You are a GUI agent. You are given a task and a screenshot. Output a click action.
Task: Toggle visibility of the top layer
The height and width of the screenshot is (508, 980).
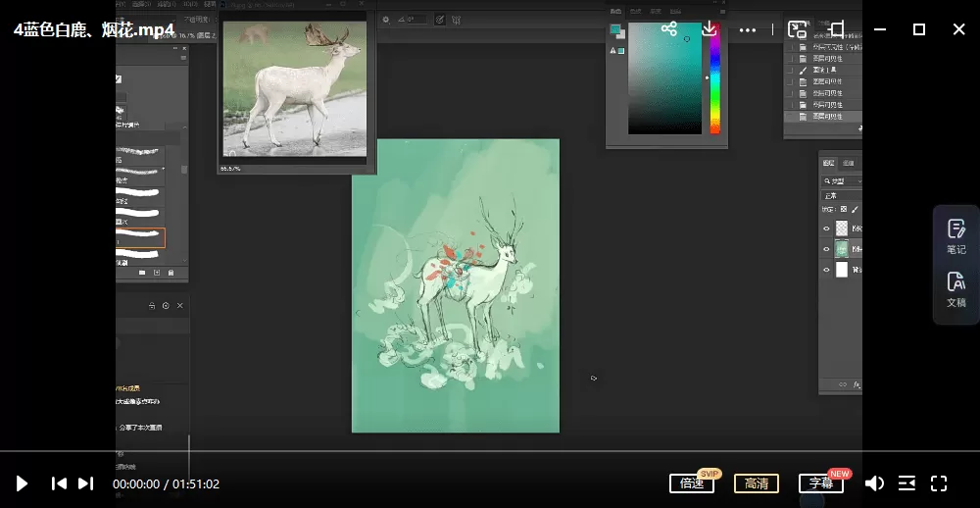(x=826, y=229)
